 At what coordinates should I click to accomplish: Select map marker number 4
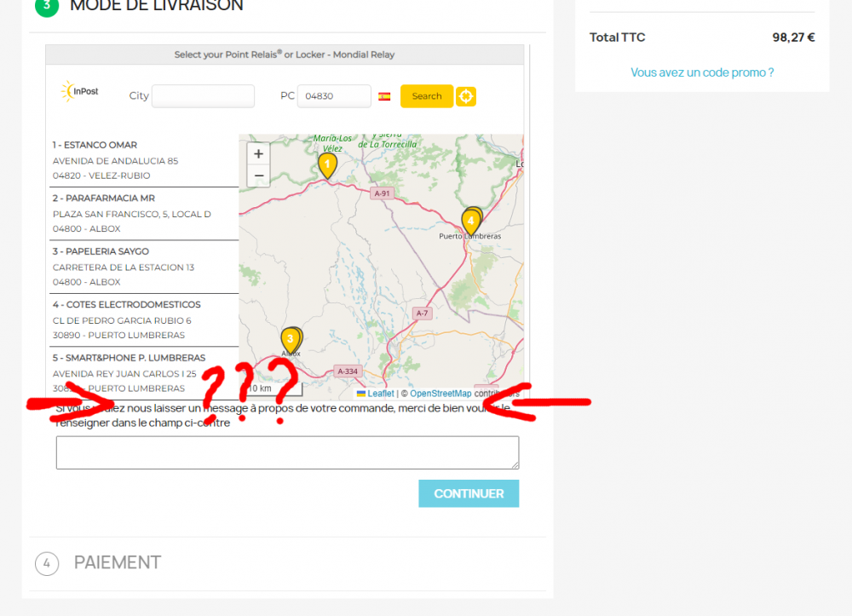click(471, 222)
